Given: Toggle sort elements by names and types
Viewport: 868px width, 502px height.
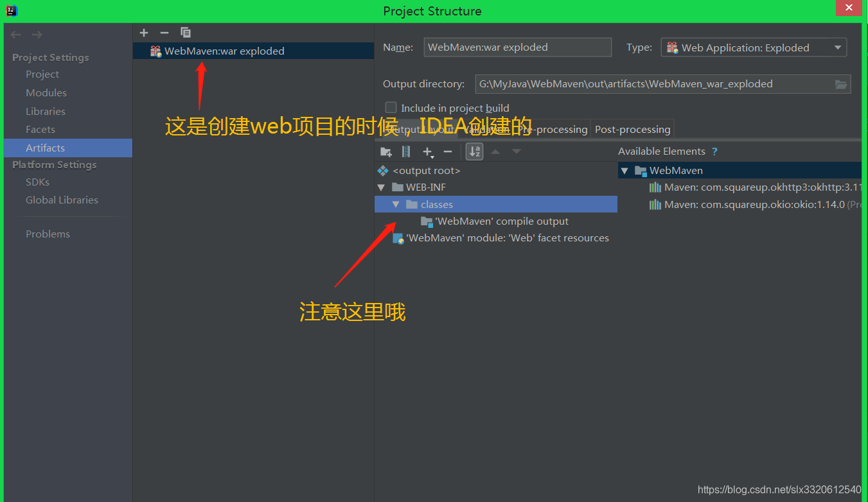Looking at the screenshot, I should [x=474, y=151].
